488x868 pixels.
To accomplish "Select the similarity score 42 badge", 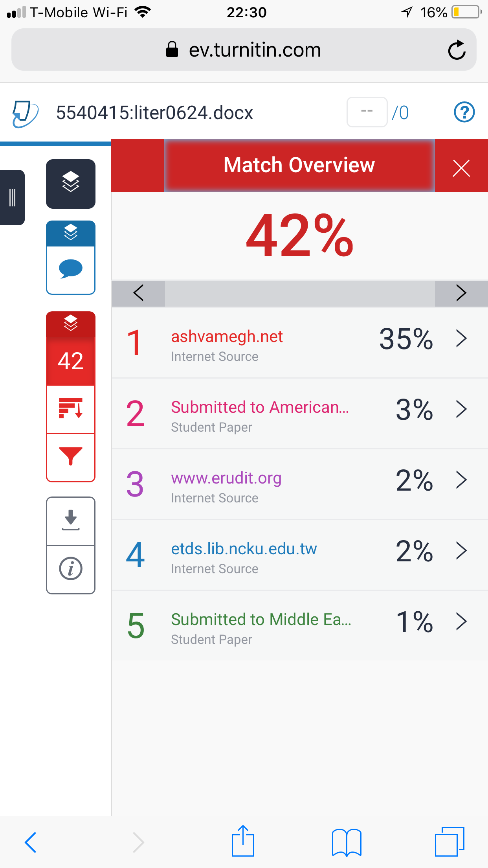I will coord(71,360).
